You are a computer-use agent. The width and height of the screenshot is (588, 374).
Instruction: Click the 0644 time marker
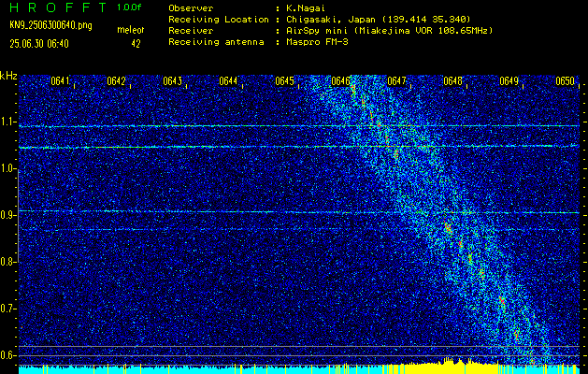point(228,81)
